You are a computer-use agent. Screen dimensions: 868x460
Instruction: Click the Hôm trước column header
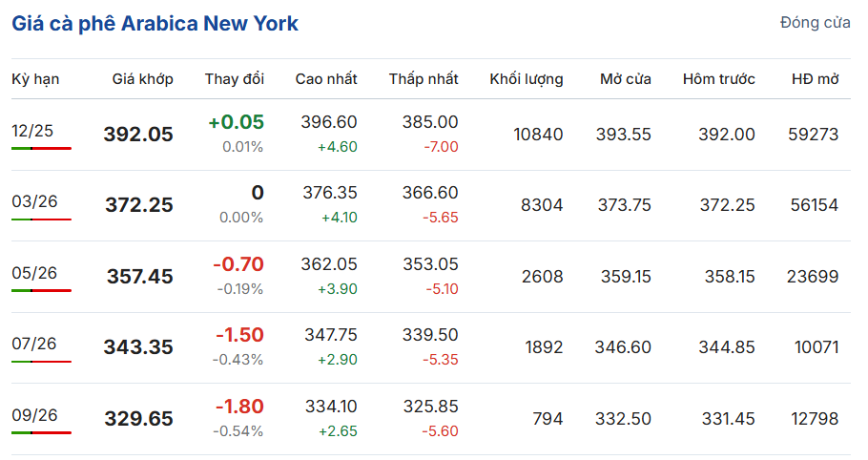pos(718,79)
